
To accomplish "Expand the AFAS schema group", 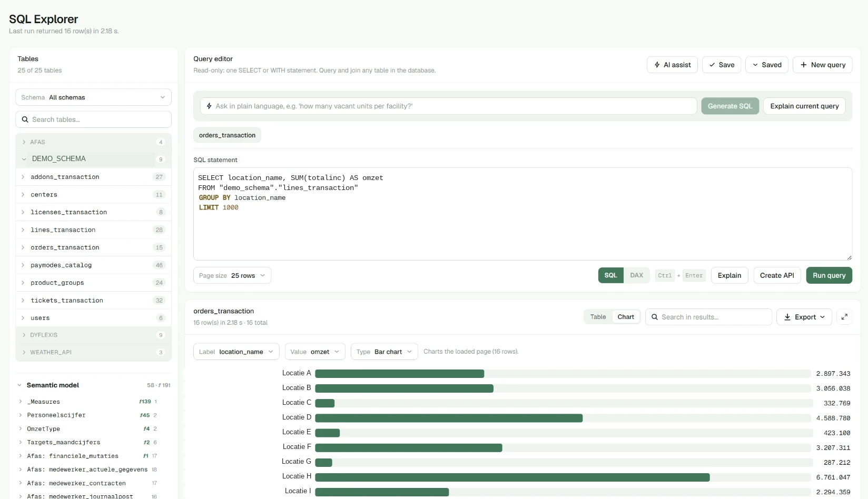I will click(x=93, y=142).
